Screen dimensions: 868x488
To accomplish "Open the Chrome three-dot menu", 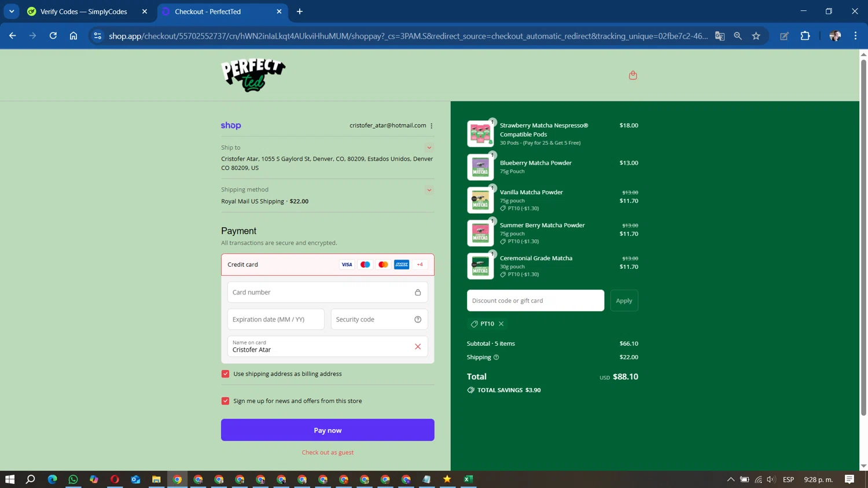I will click(x=855, y=36).
